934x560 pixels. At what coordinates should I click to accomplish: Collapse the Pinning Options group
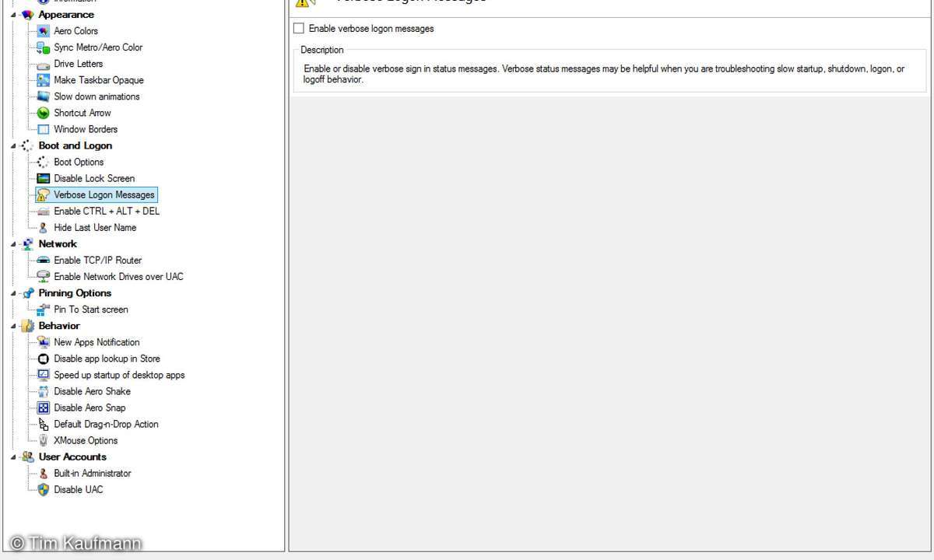(x=13, y=292)
